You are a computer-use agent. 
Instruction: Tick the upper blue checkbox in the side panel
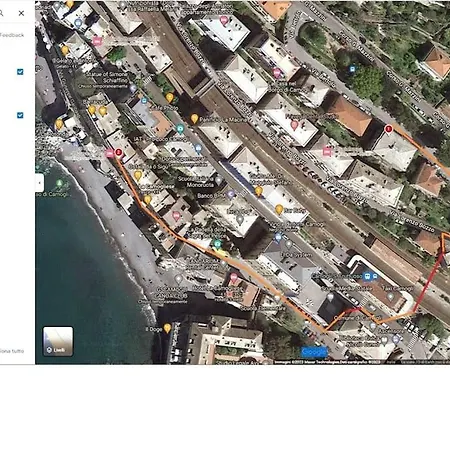coord(20,72)
